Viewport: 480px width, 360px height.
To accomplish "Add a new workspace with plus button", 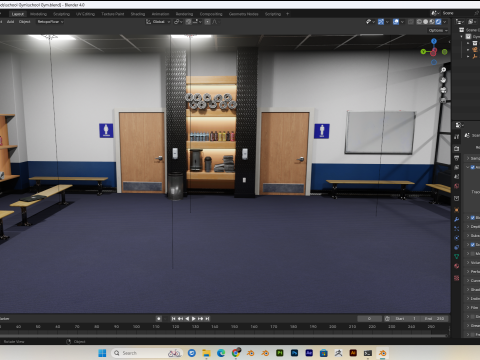I will click(x=287, y=14).
